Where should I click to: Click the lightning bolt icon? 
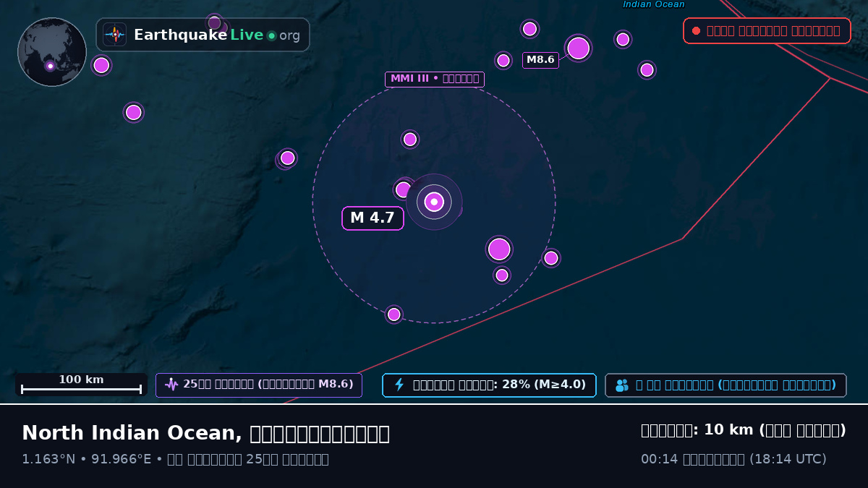(x=399, y=385)
